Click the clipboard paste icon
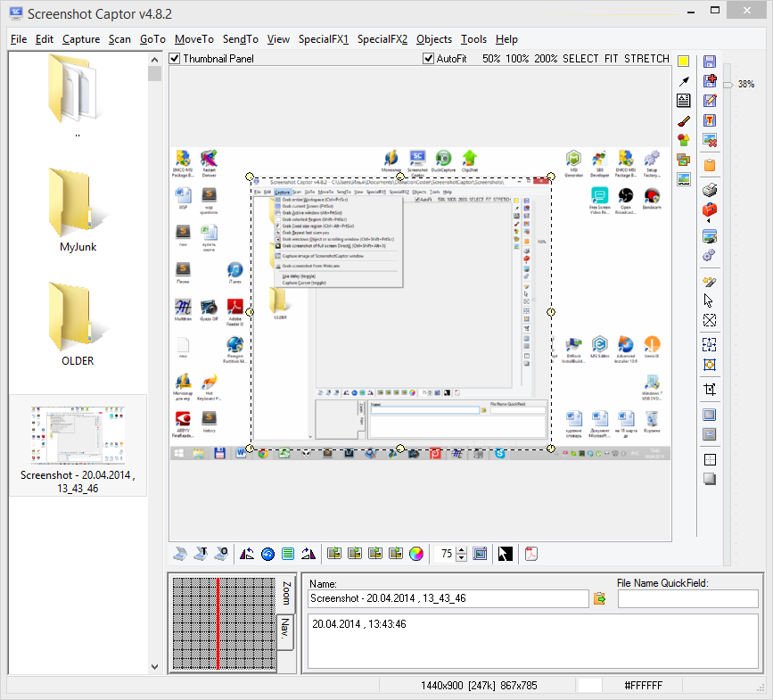Viewport: 773px width, 700px height. coord(710,165)
